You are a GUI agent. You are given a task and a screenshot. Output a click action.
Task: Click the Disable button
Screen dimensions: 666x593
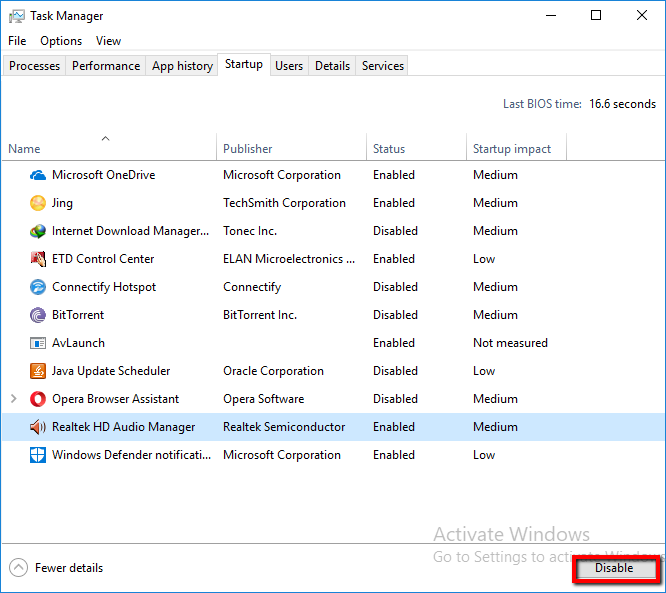(614, 568)
